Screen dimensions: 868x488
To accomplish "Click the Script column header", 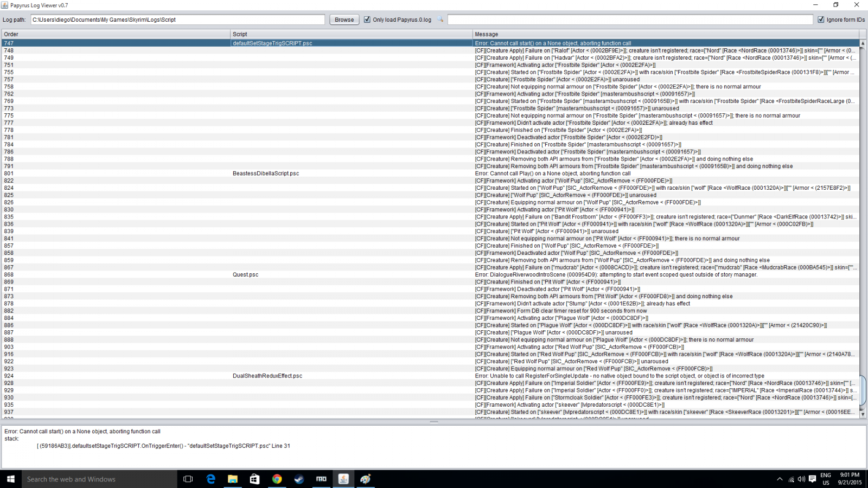I will (352, 34).
